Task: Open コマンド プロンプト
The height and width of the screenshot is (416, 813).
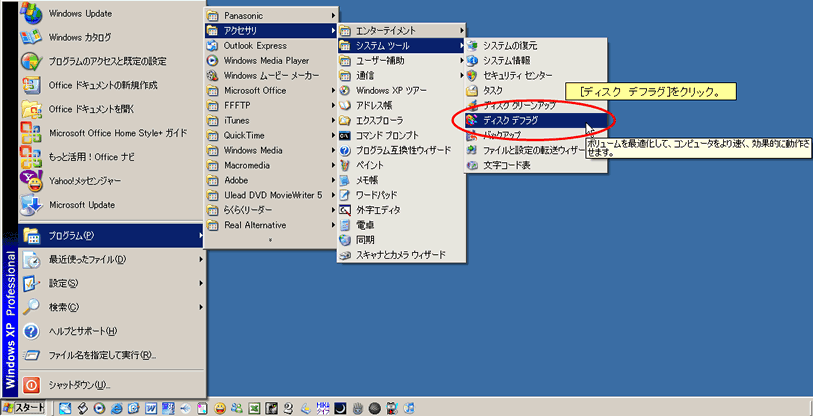Action: point(401,135)
